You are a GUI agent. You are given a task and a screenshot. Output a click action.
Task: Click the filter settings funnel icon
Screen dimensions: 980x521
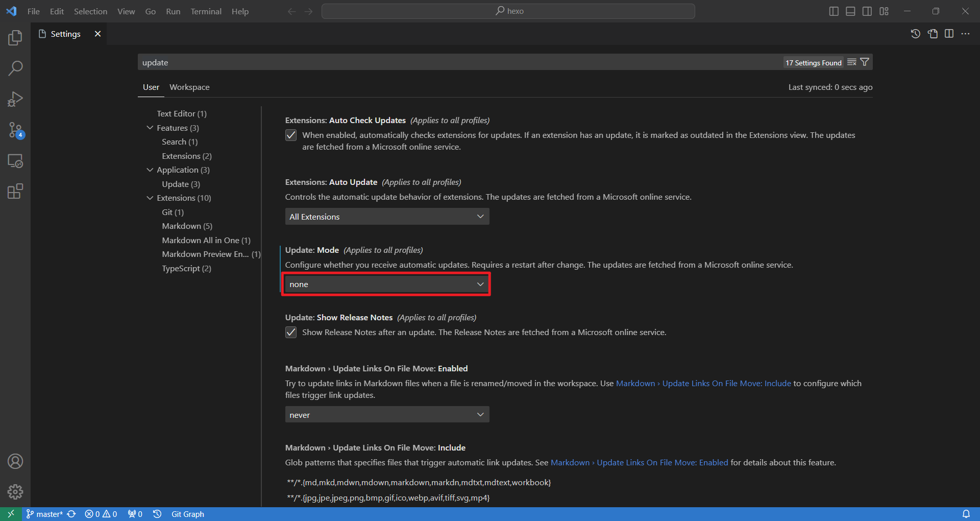[865, 62]
